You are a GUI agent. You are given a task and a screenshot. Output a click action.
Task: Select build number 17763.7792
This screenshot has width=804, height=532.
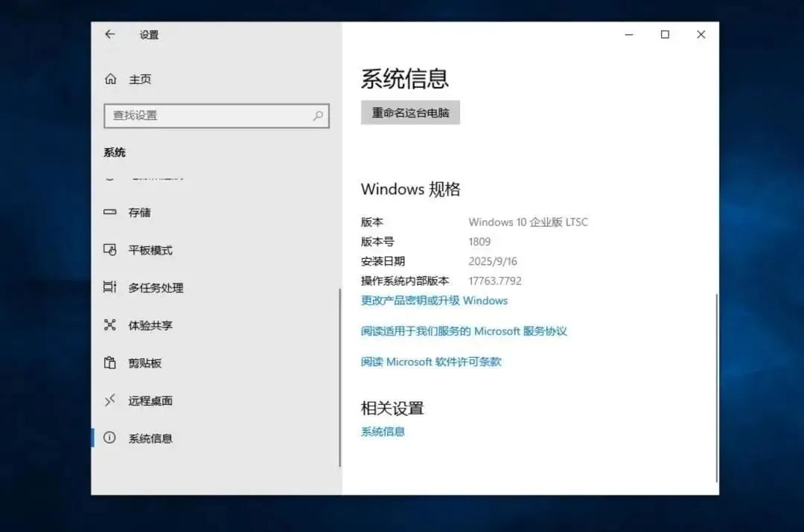[x=495, y=281]
